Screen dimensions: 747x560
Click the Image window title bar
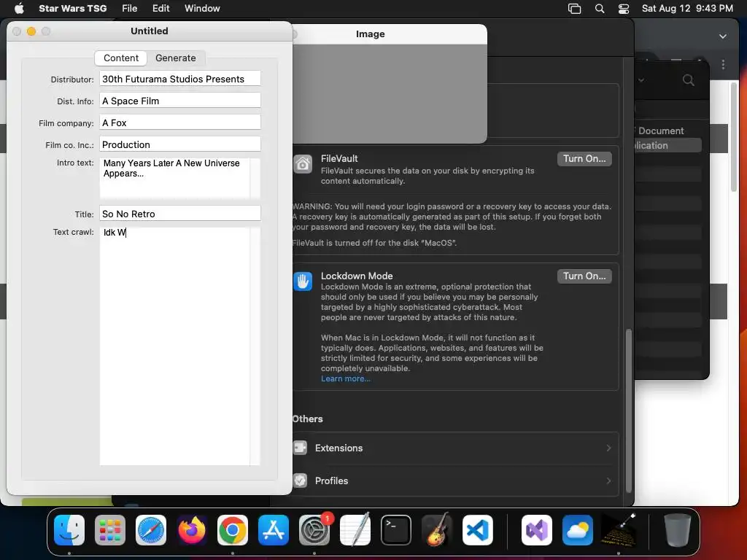point(390,34)
